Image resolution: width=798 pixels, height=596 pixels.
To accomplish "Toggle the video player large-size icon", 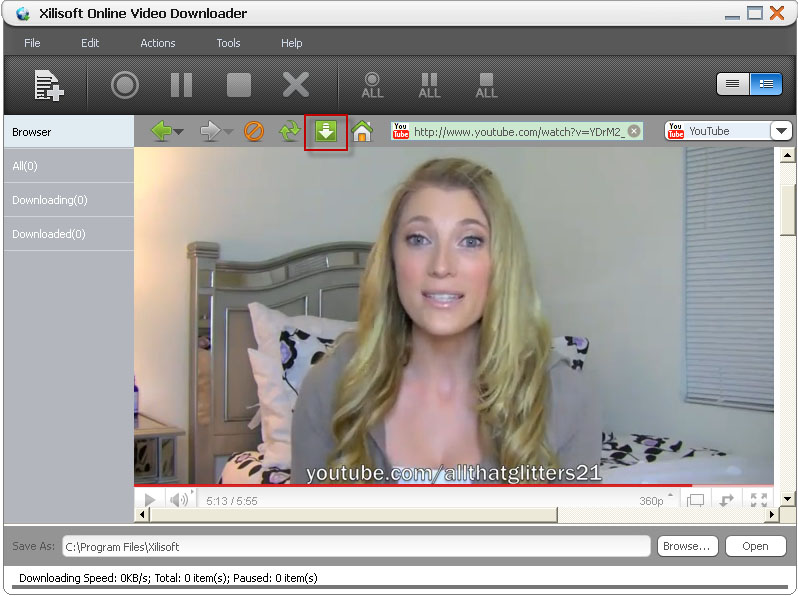I will coord(695,500).
